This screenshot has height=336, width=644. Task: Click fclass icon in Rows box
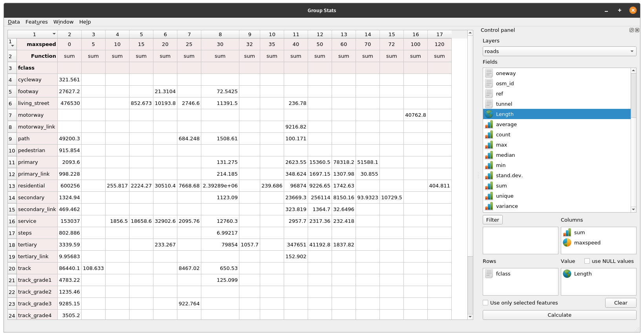pyautogui.click(x=489, y=274)
